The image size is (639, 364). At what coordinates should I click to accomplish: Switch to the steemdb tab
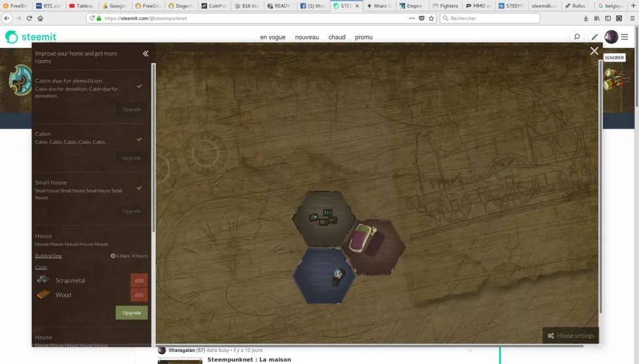click(x=544, y=6)
